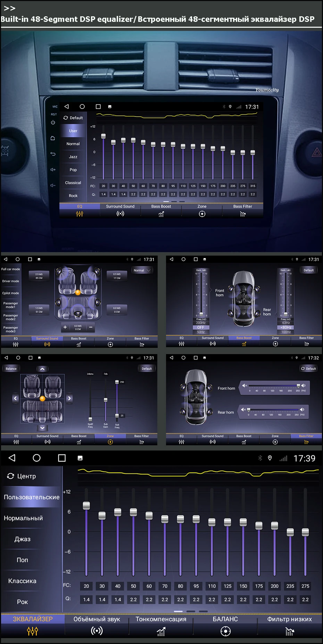323x644 pixels.
Task: Tap the power icon on the car unit side panel
Action: coord(53,122)
